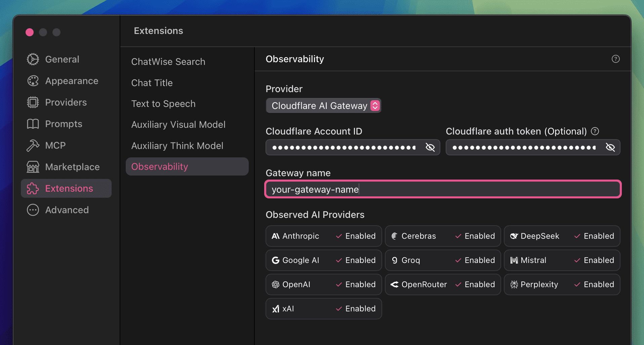644x345 pixels.
Task: Close the settings window with red button
Action: click(x=30, y=32)
